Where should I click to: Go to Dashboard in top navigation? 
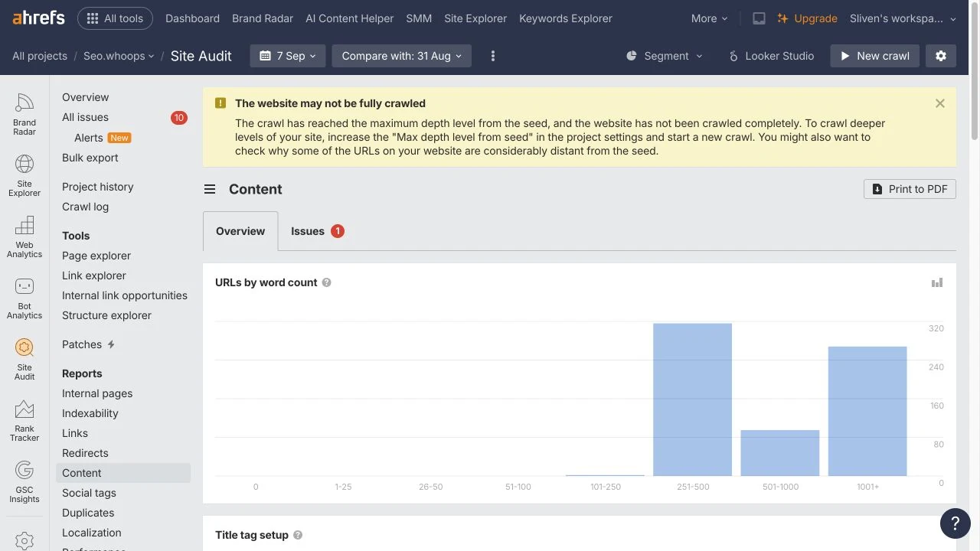(192, 18)
